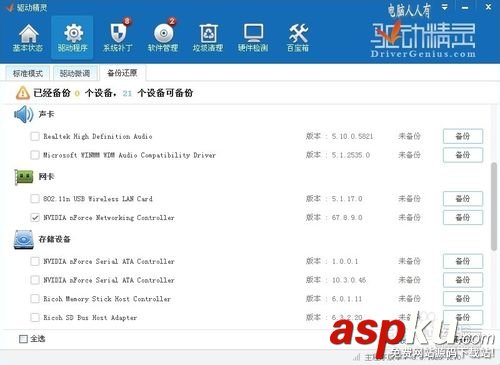Click 备份 for 802.11n USB Wireless LAN

tap(463, 199)
